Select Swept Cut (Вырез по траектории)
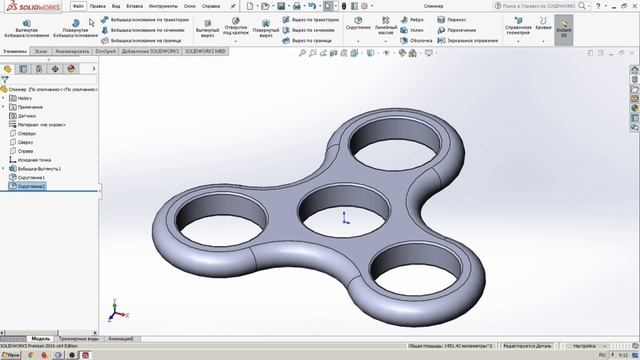The width and height of the screenshot is (640, 360). 311,20
